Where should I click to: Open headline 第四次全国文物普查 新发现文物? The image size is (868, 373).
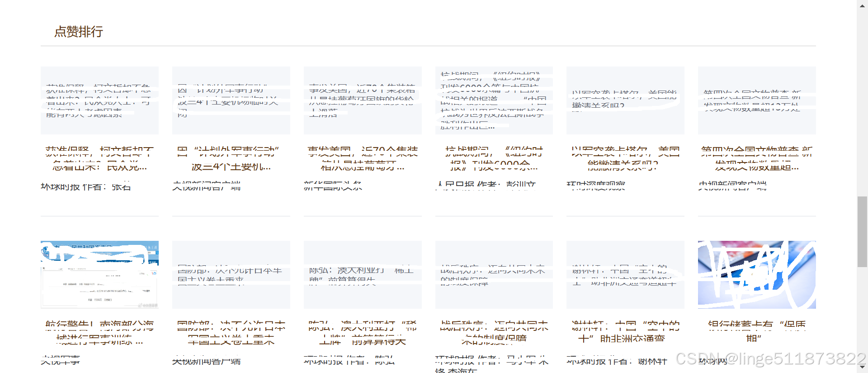pyautogui.click(x=757, y=158)
